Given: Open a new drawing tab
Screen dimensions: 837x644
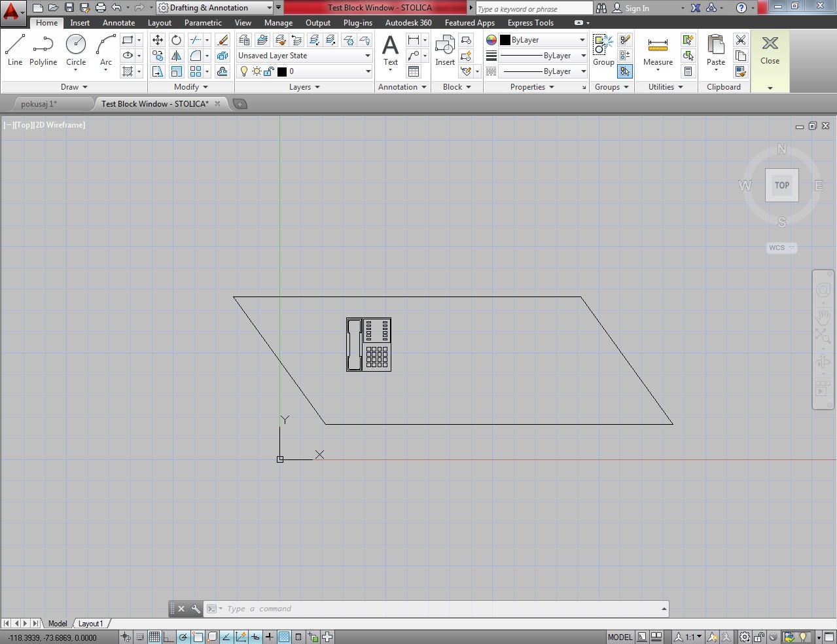Looking at the screenshot, I should (x=240, y=104).
